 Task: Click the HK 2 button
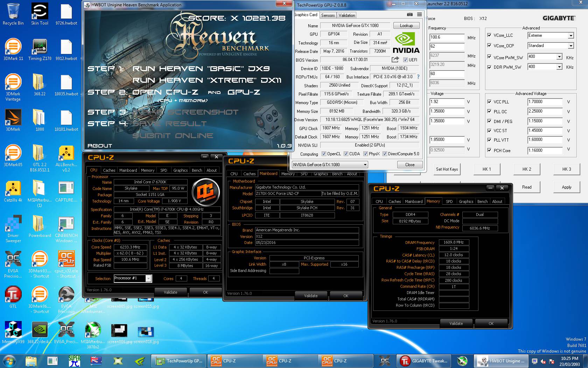tap(526, 169)
